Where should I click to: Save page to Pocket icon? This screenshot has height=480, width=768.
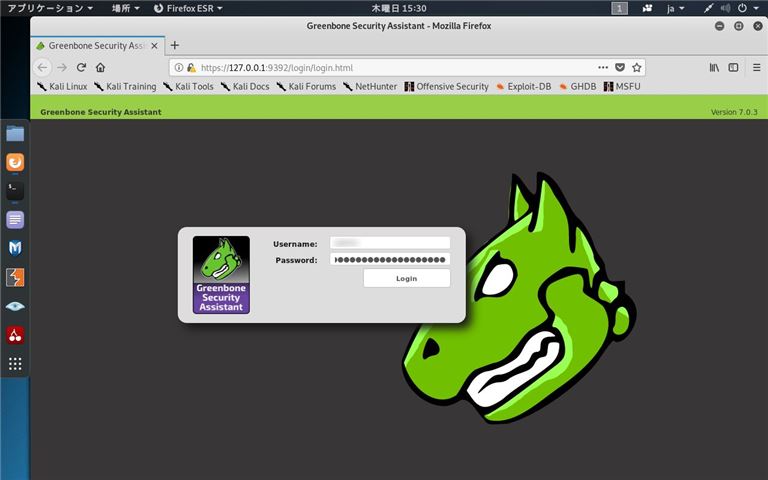click(x=620, y=68)
